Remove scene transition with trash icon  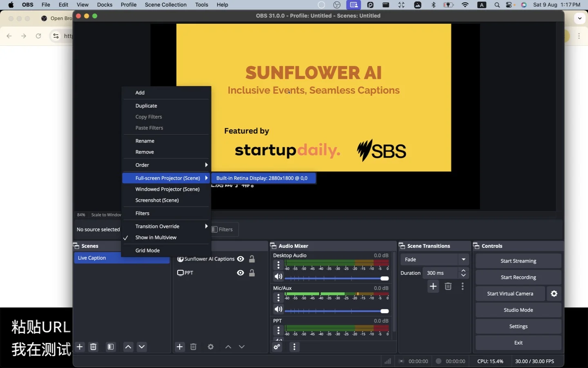click(x=448, y=287)
